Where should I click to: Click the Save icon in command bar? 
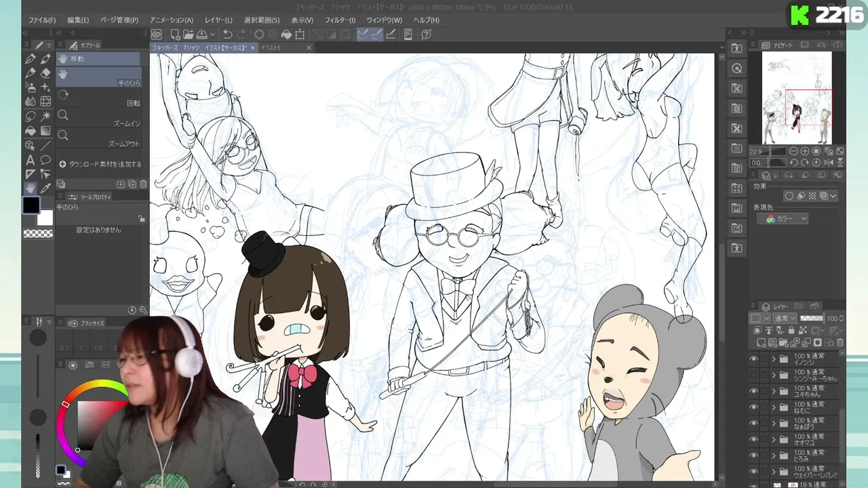202,34
